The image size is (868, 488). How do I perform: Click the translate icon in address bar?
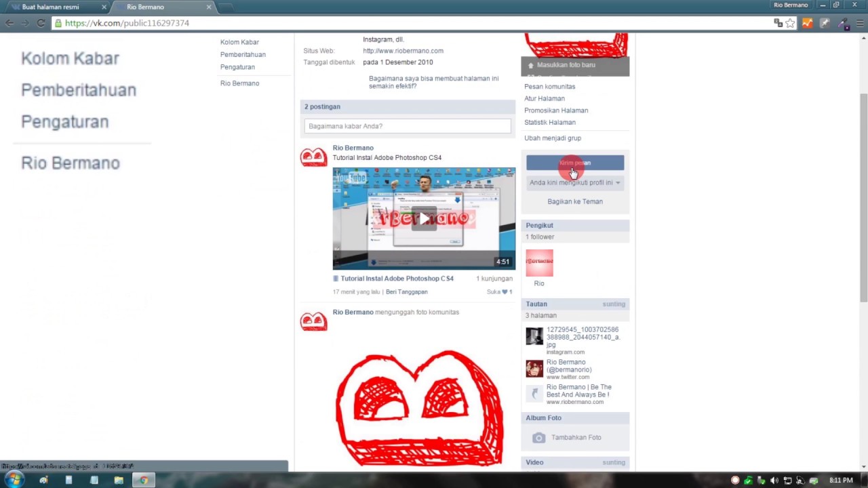click(778, 23)
